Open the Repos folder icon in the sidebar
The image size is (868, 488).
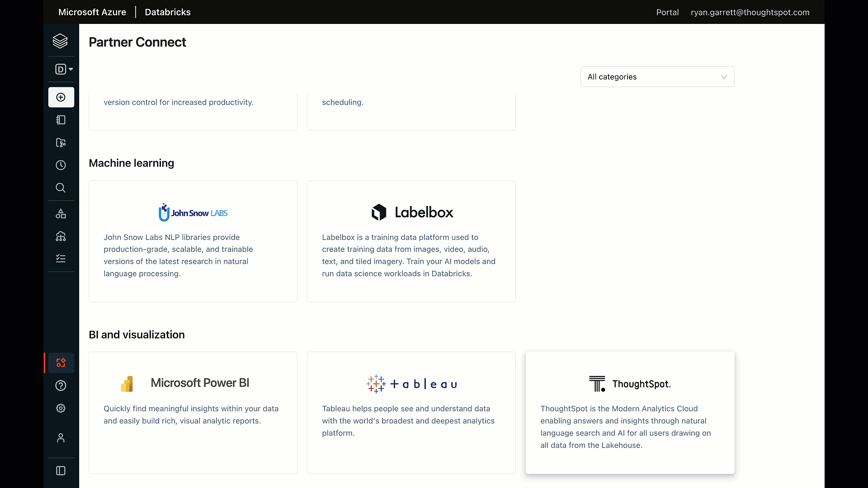(61, 143)
